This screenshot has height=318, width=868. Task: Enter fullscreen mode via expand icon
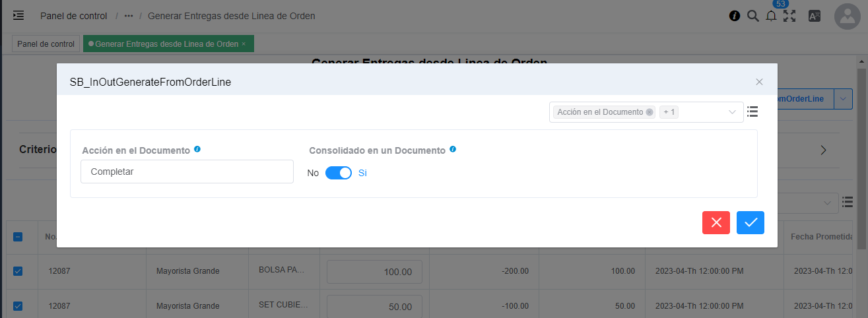coord(789,16)
